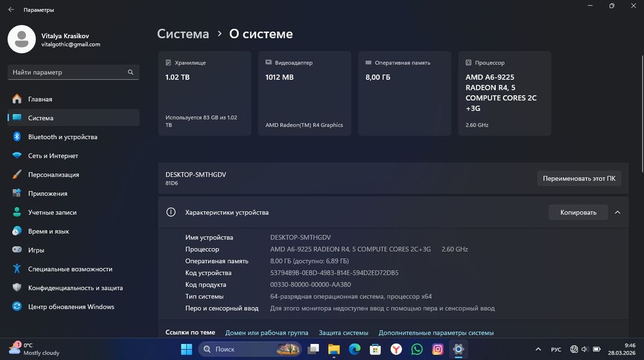Open Microsoft Edge from taskbar
Image resolution: width=644 pixels, height=360 pixels.
pos(354,349)
